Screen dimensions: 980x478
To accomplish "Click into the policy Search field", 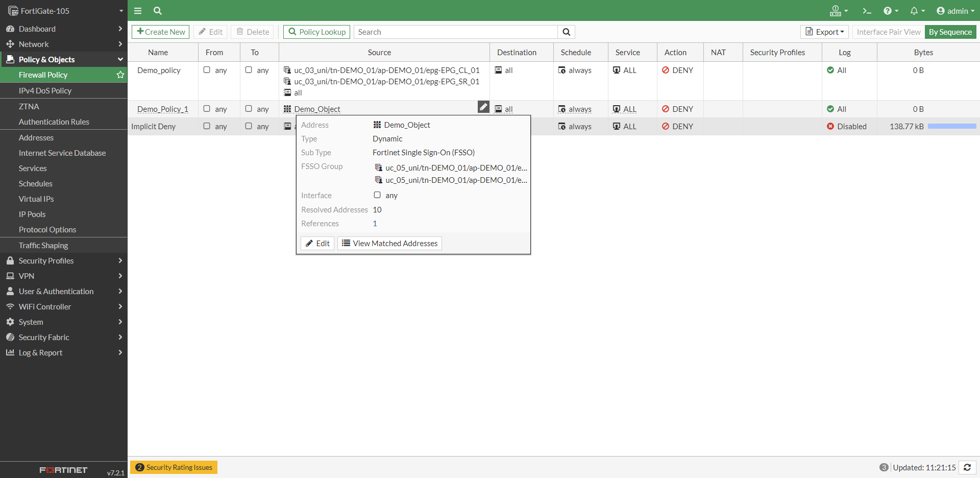I will tap(455, 32).
